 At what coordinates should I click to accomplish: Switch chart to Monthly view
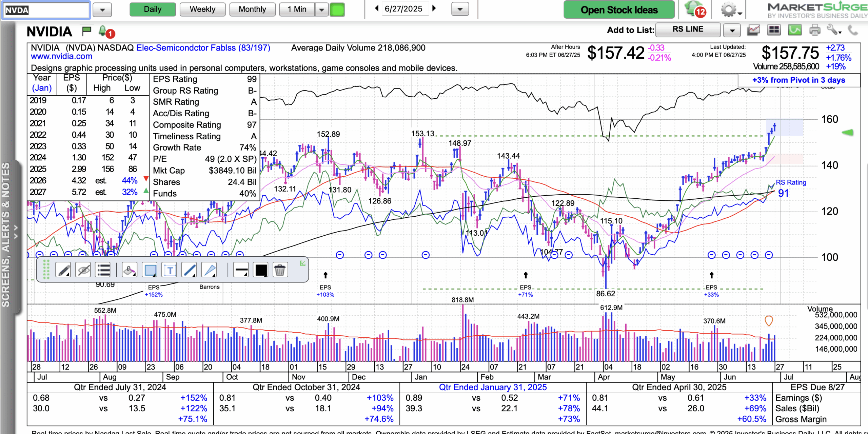click(x=252, y=9)
